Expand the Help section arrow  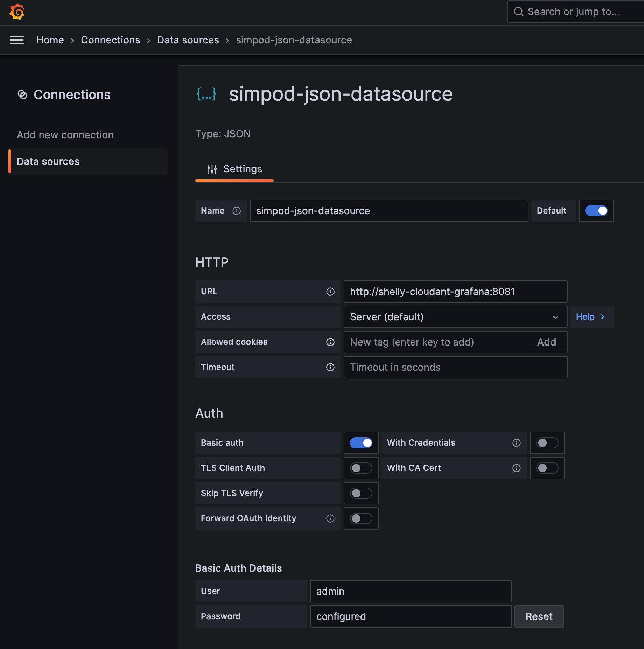602,317
